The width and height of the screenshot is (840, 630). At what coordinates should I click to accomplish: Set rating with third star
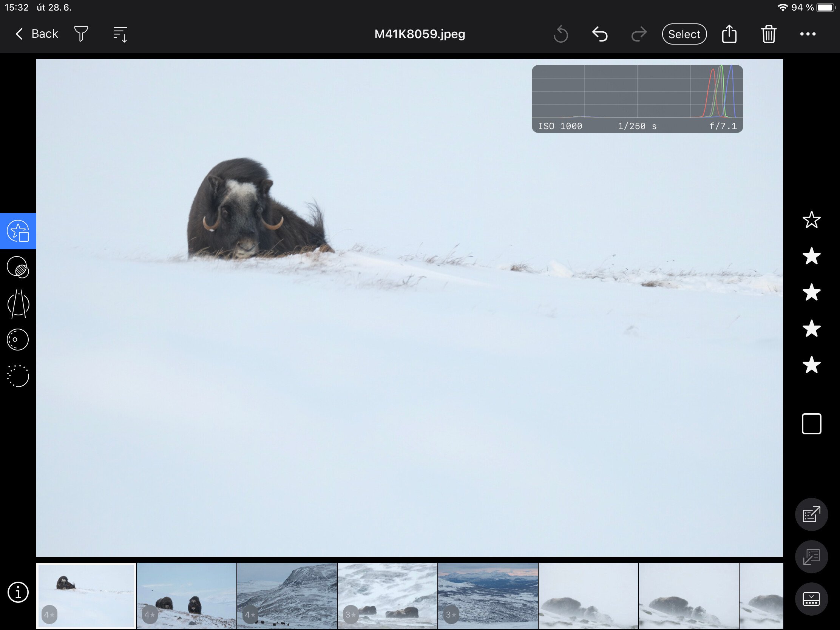point(812,292)
